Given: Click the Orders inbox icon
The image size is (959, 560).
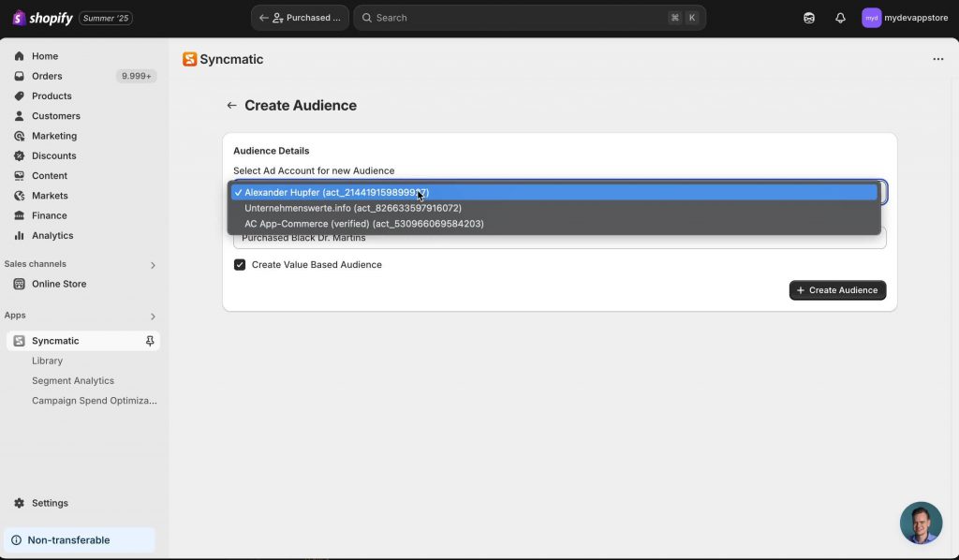Looking at the screenshot, I should click(x=20, y=76).
